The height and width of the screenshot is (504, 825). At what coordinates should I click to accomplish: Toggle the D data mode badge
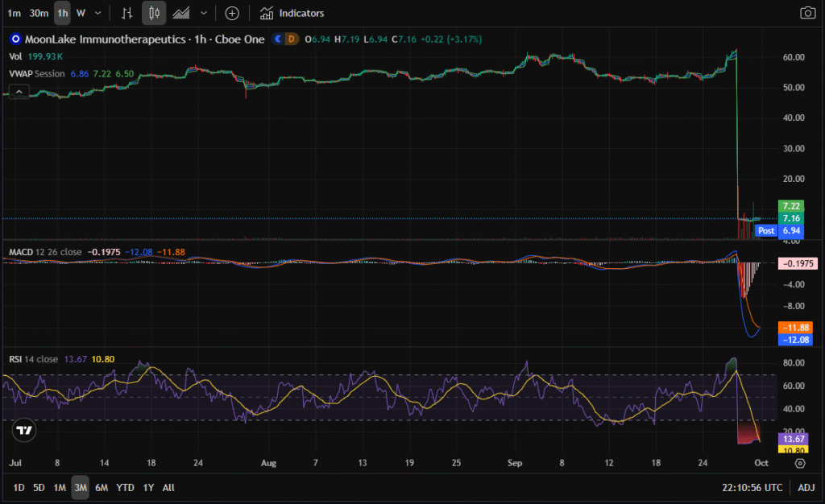292,39
